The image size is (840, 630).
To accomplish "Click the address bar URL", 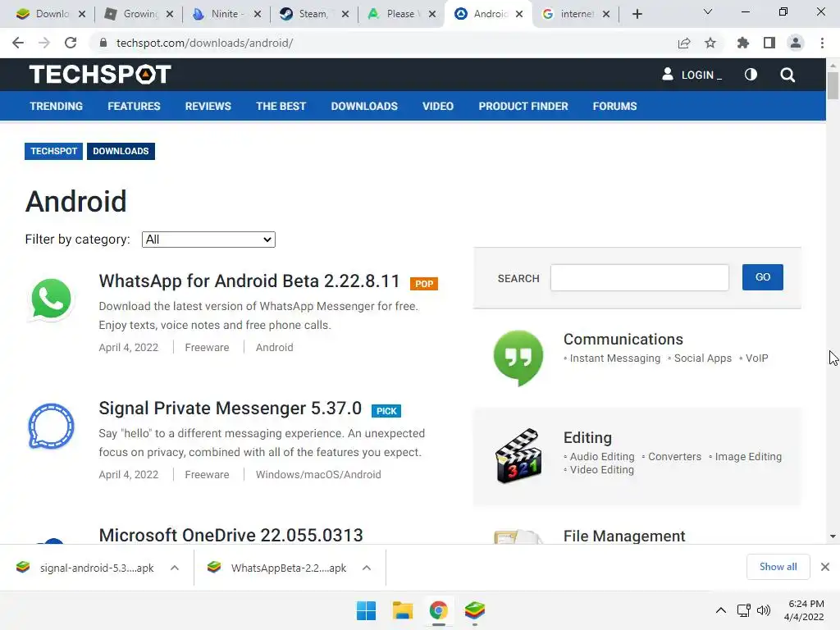I will click(x=204, y=43).
